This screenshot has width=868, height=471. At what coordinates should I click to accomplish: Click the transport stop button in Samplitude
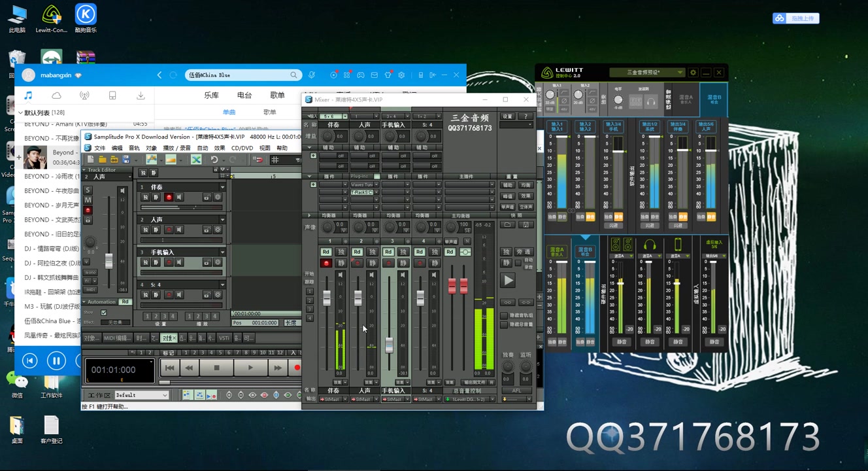click(216, 368)
